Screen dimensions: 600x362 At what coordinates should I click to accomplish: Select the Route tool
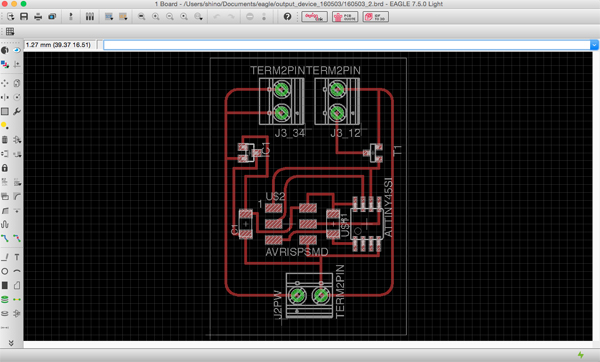(x=5, y=238)
